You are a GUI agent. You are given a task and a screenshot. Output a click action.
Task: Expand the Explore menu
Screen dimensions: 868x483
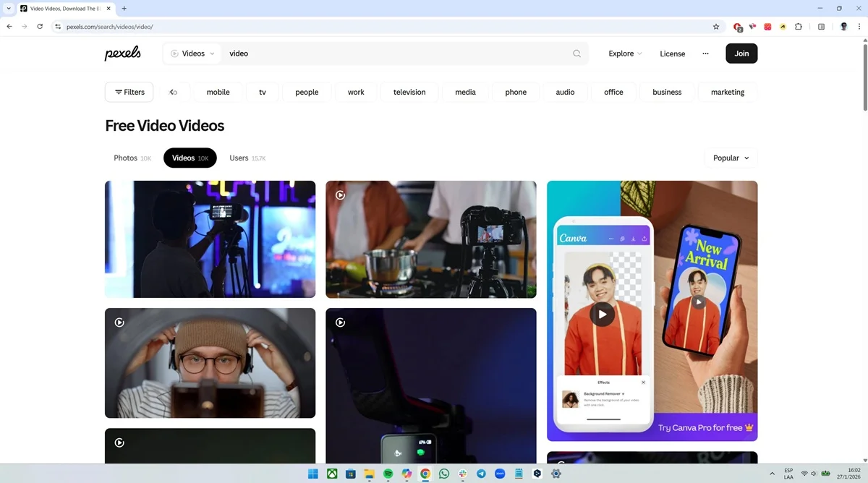tap(624, 53)
